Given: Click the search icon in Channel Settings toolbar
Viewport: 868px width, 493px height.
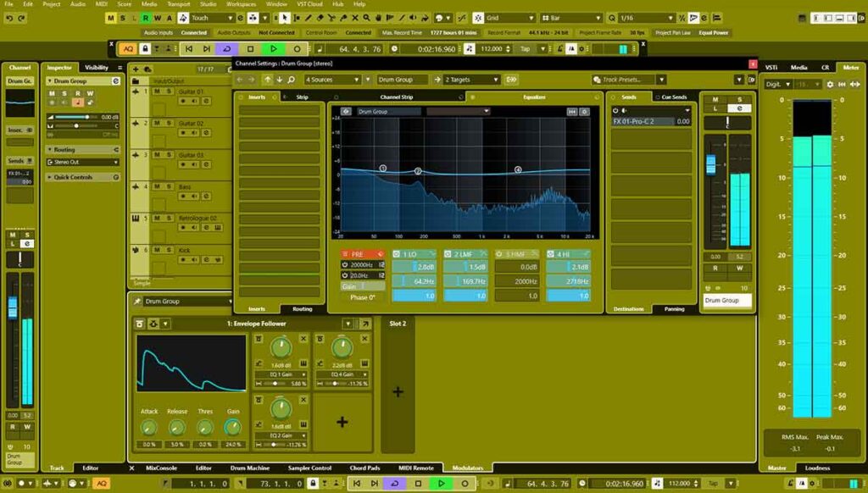Looking at the screenshot, I should click(x=292, y=80).
